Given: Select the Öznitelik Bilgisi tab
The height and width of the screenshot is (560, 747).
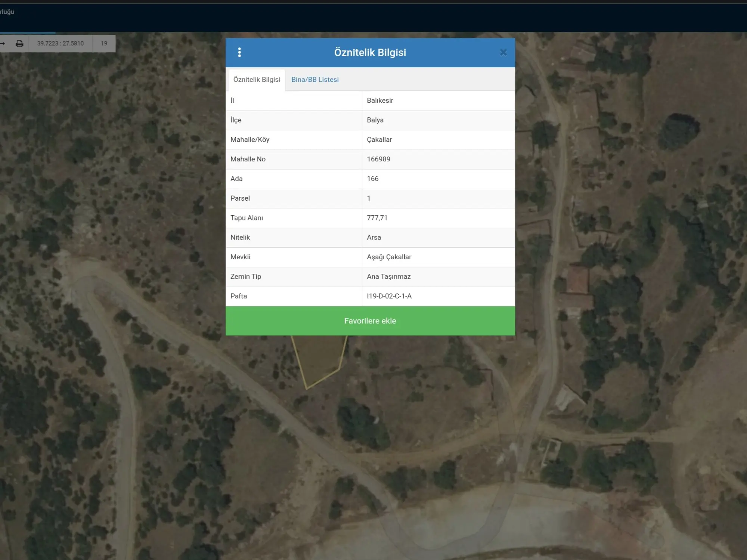Looking at the screenshot, I should [x=257, y=80].
